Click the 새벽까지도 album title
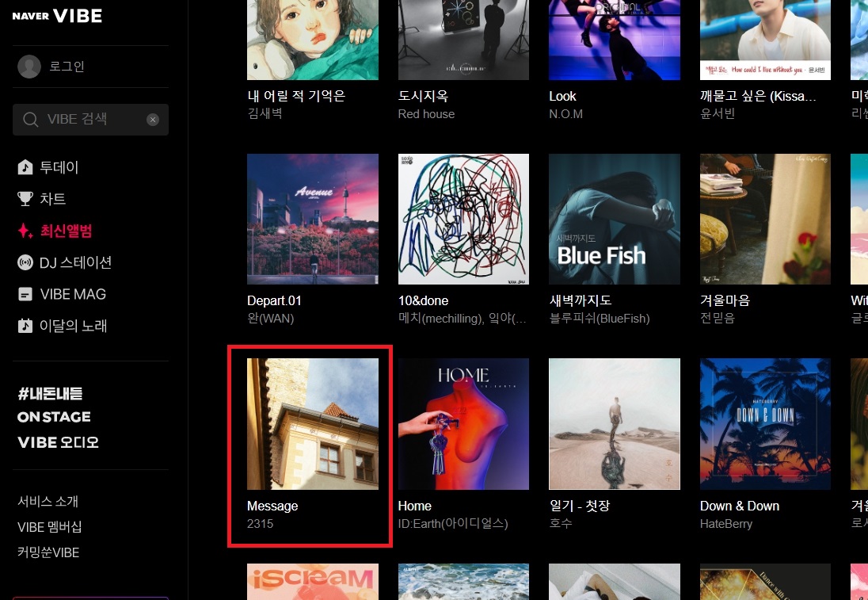This screenshot has width=868, height=600. [x=581, y=300]
